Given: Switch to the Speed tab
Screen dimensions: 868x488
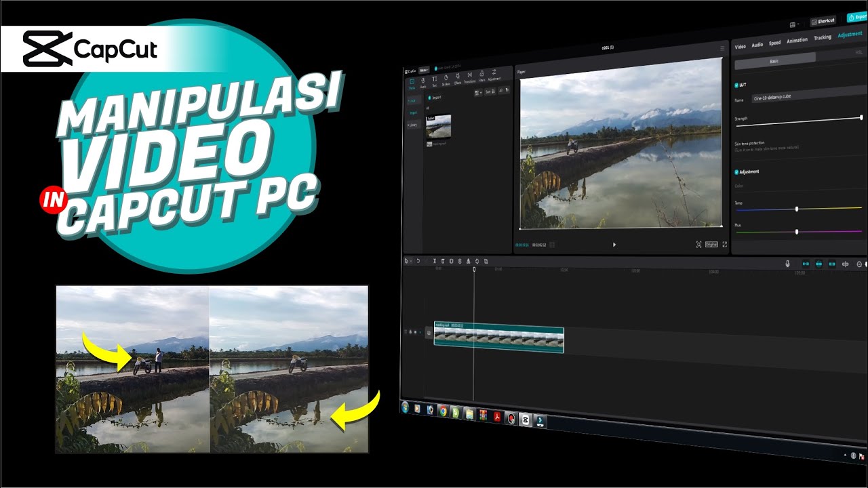Looking at the screenshot, I should tap(774, 43).
